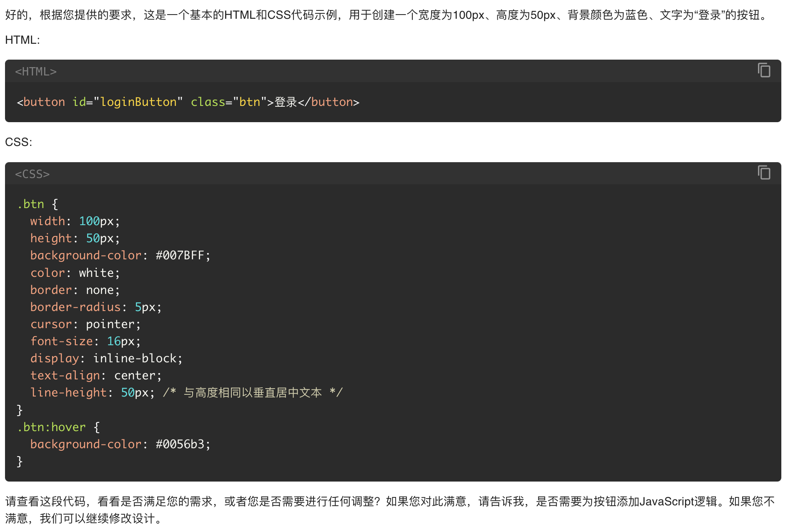
Task: Click the <HTML> code block header label
Action: [x=36, y=72]
